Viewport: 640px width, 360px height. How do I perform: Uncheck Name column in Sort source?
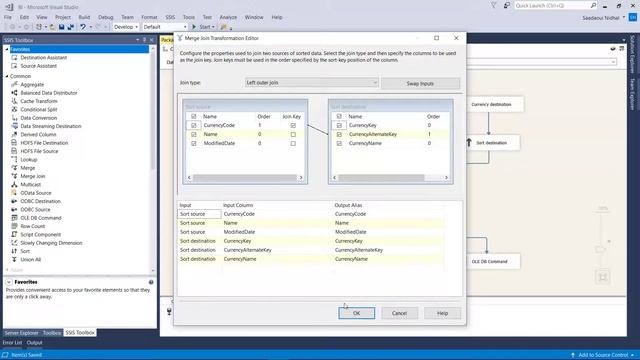(194, 134)
